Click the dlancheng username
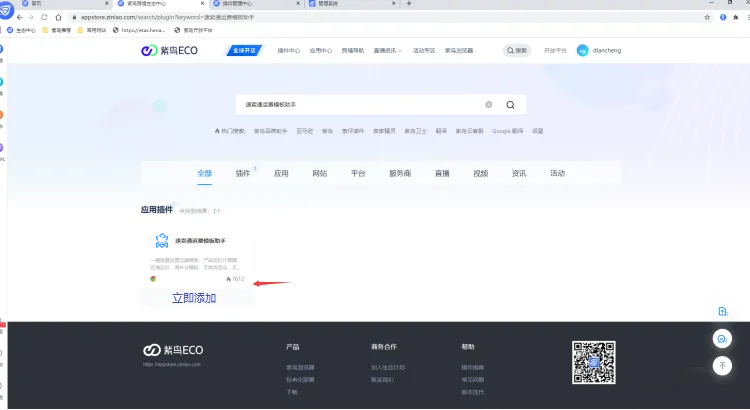 point(607,50)
